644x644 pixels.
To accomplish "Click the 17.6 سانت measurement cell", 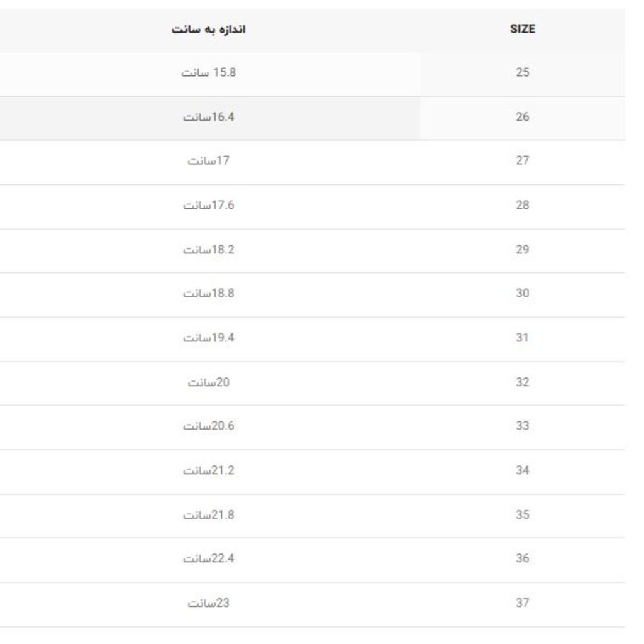I will pos(209,206).
